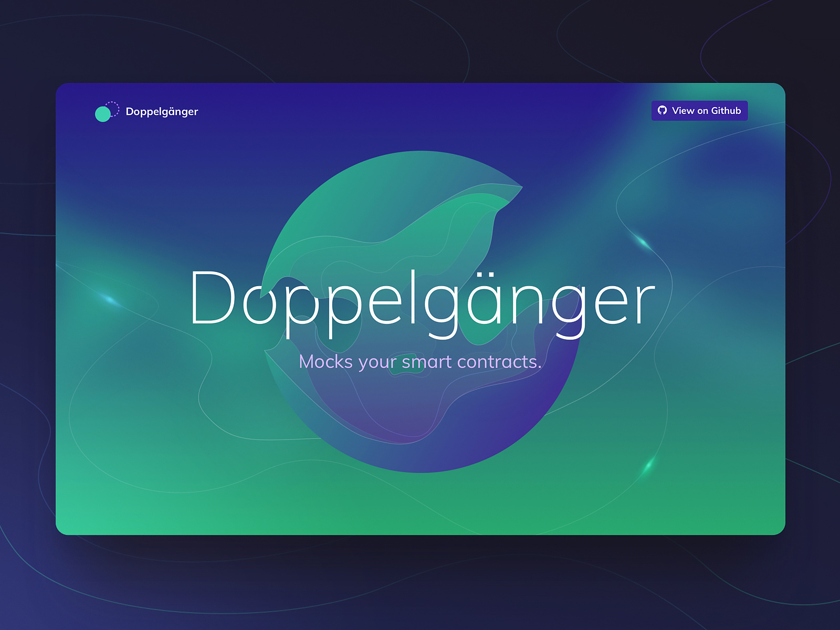Select the header navigation area

(x=420, y=110)
